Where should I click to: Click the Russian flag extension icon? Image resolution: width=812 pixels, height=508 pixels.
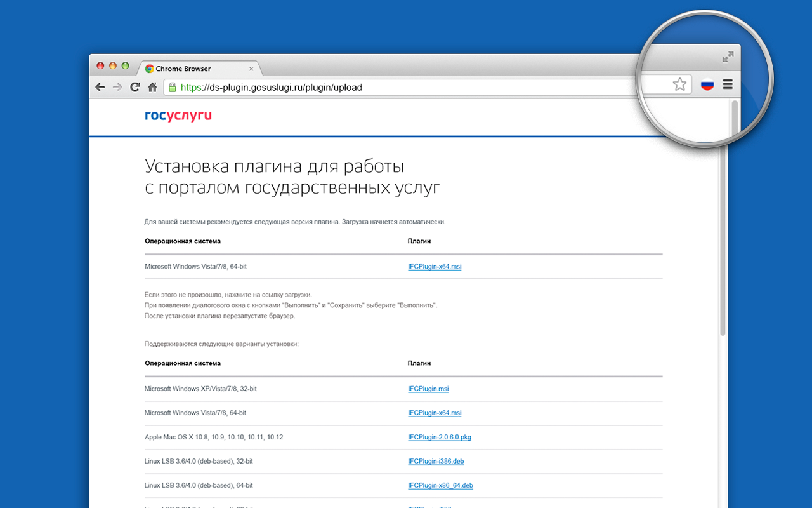707,84
